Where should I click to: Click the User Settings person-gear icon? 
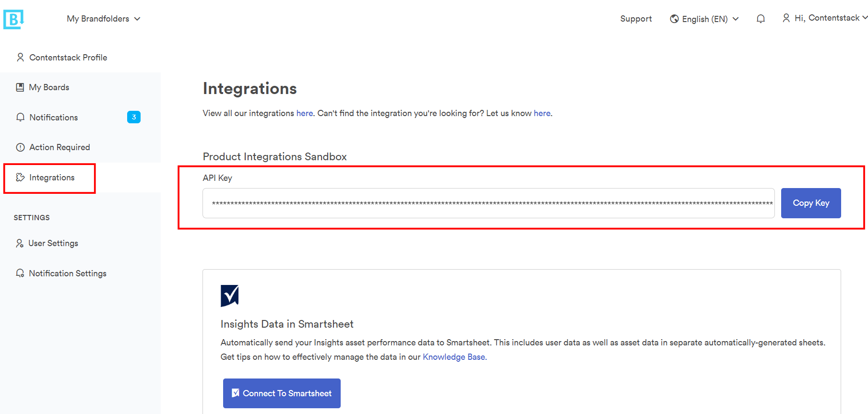point(20,243)
